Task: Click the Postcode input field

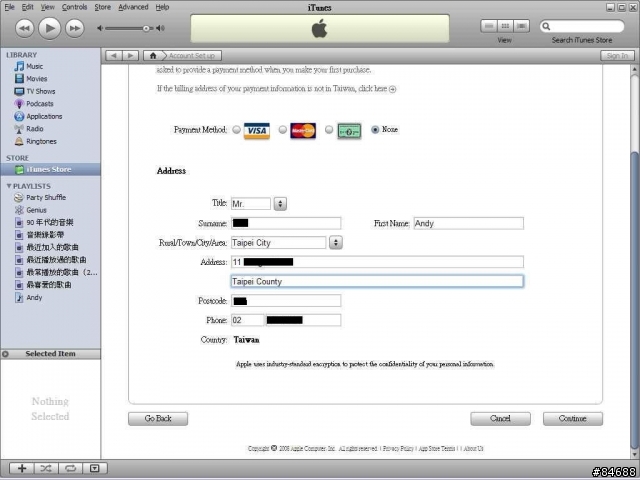Action: [286, 301]
